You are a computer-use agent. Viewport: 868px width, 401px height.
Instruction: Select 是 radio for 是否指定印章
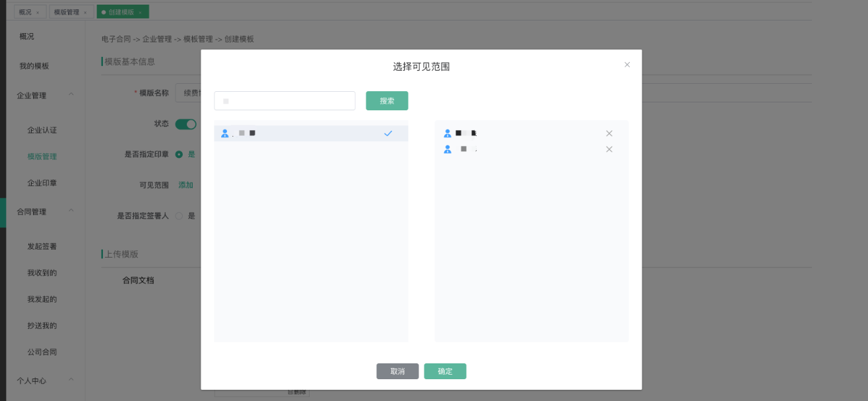click(x=179, y=155)
